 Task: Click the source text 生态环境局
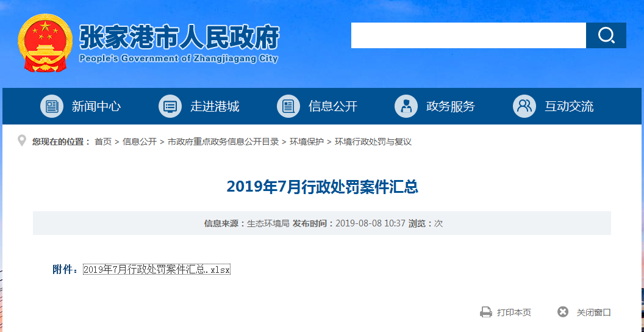click(x=268, y=223)
